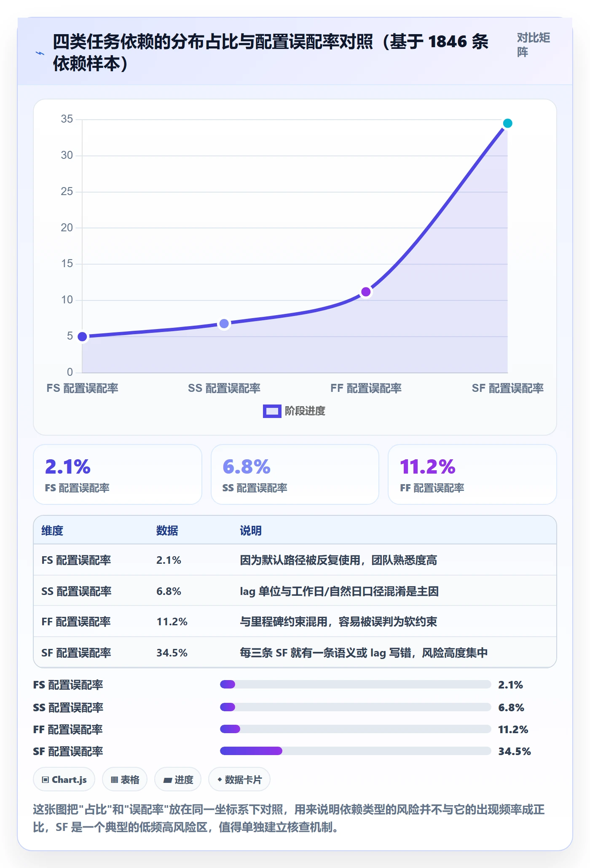The height and width of the screenshot is (868, 590).
Task: Click the 对比矩阵 badge in header
Action: point(534,45)
